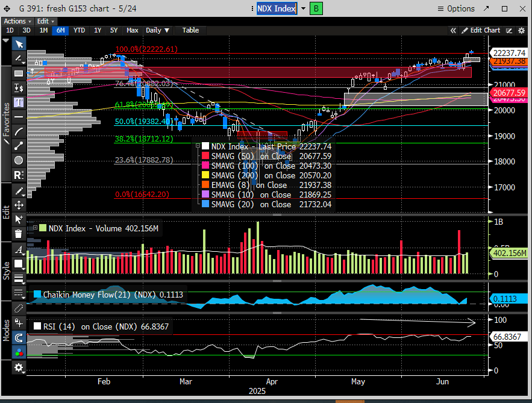The height and width of the screenshot is (403, 532).
Task: Collapse the toolbar using the top triangle
Action: pyautogui.click(x=5, y=40)
